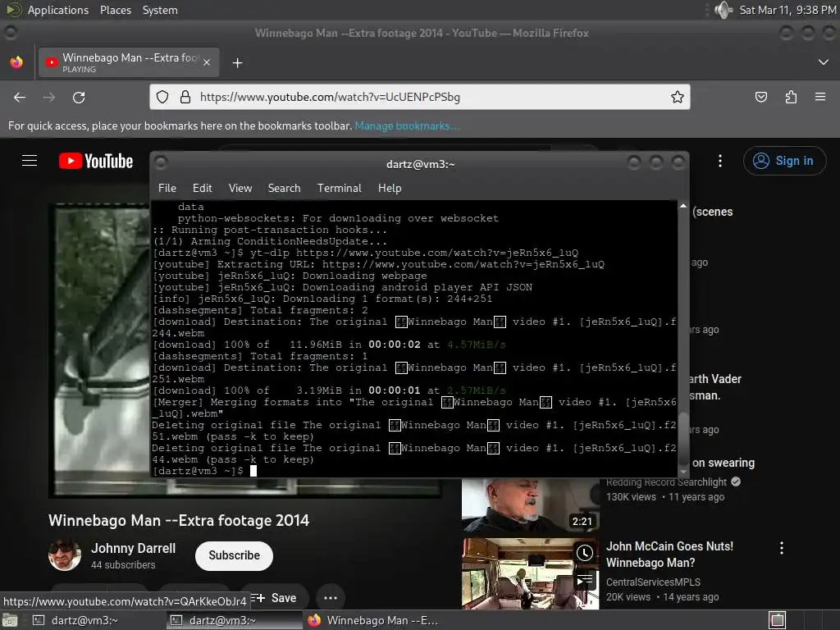Open options for John McCain Goes Nuts video
The image size is (840, 630).
tap(782, 547)
